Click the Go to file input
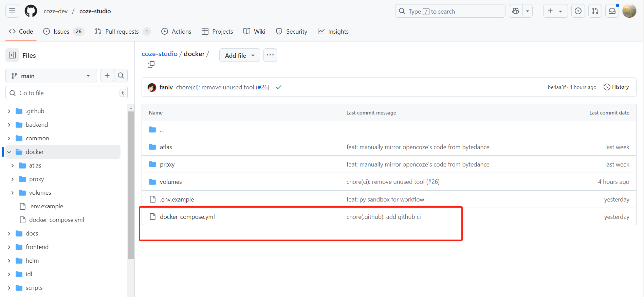644x297 pixels. click(x=66, y=93)
